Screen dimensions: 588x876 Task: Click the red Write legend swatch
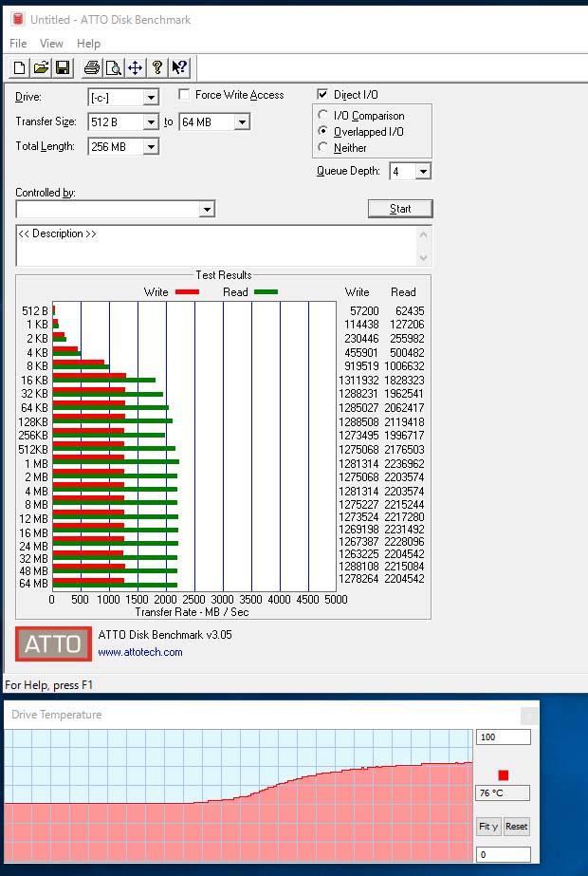pyautogui.click(x=187, y=291)
